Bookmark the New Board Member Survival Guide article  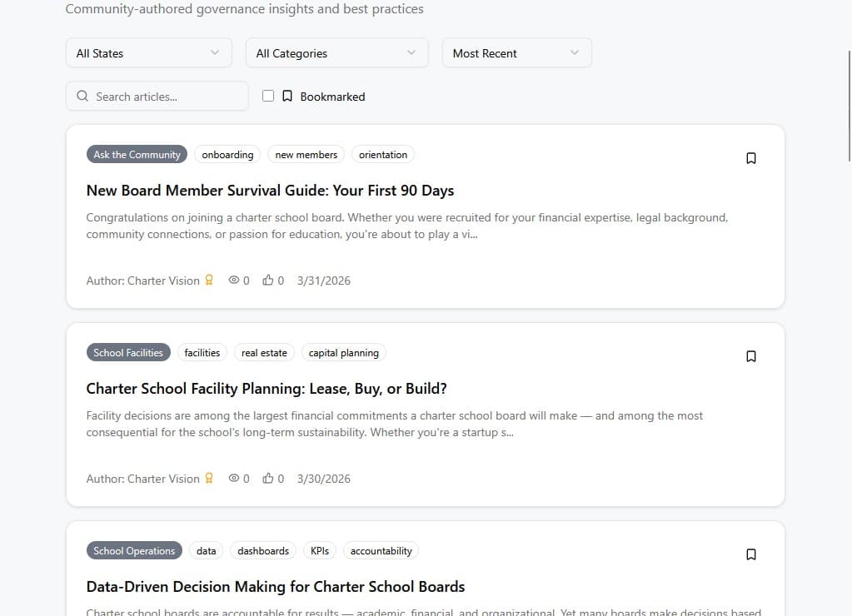(x=751, y=158)
